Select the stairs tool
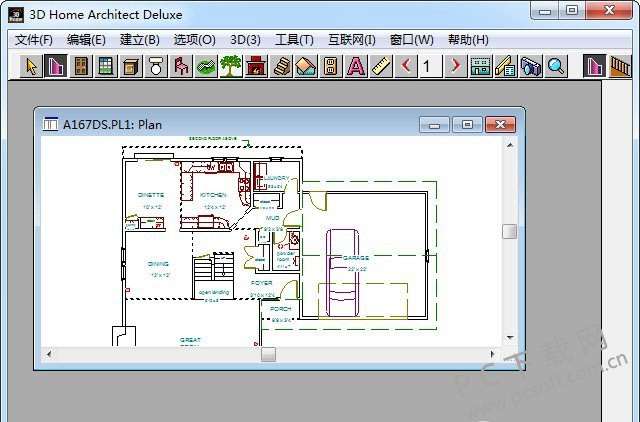 click(x=281, y=66)
